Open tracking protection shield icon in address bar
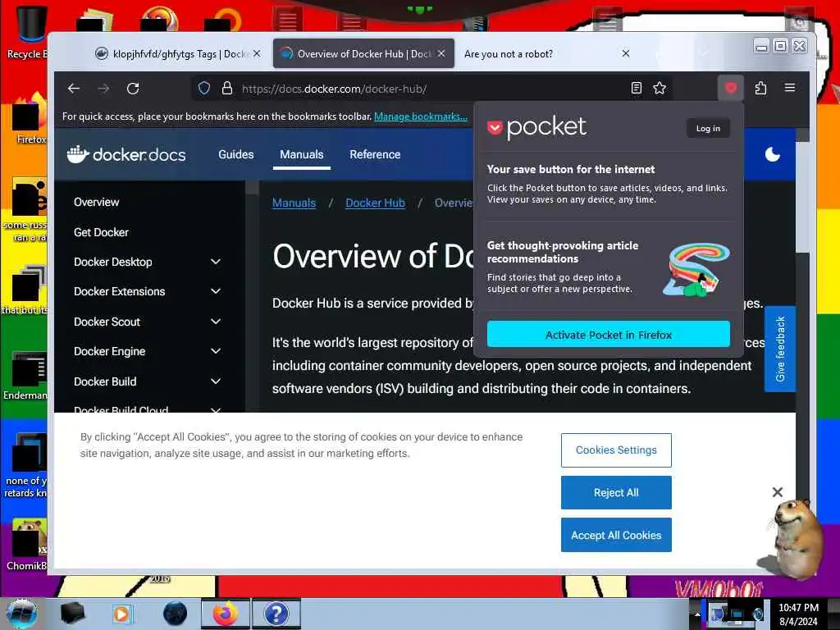Image resolution: width=840 pixels, height=630 pixels. [204, 89]
